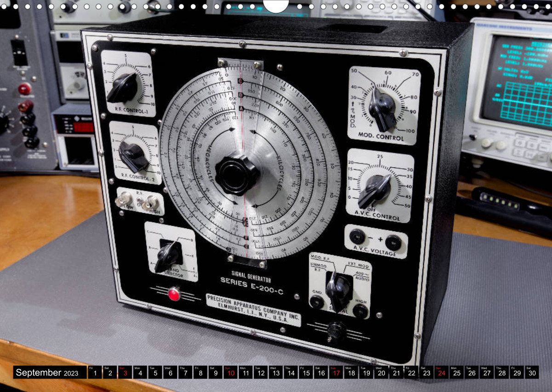This screenshot has width=552, height=392.
Task: Select Sunday 3 on the calendar
Action: [125, 373]
